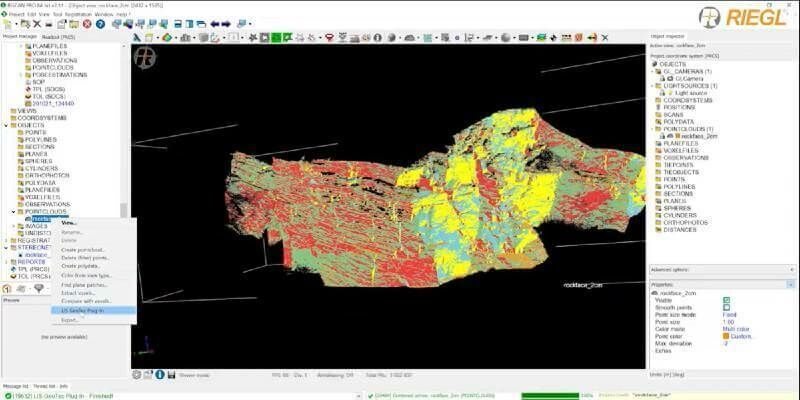Click the red circular stop icon in main toolbar

(87, 24)
